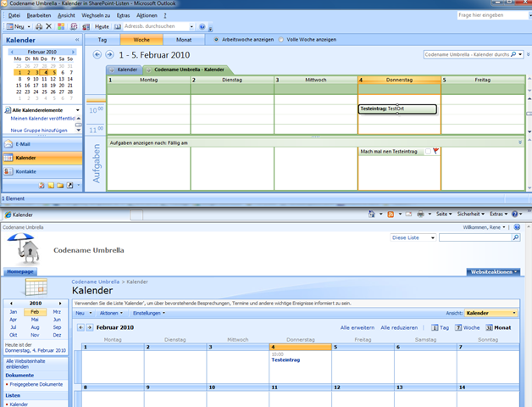532x407 pixels.
Task: Open the address book icon in Outlook toolbar
Action: tap(118, 26)
